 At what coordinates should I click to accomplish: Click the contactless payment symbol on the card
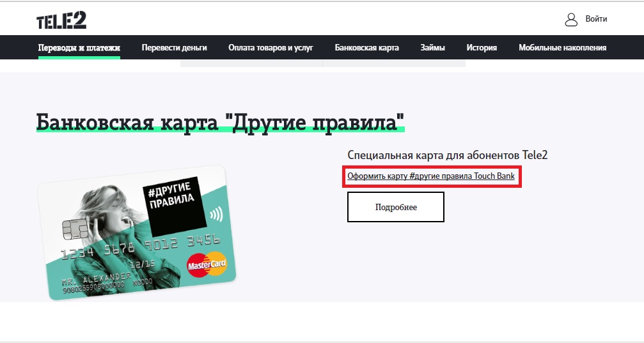pos(216,214)
